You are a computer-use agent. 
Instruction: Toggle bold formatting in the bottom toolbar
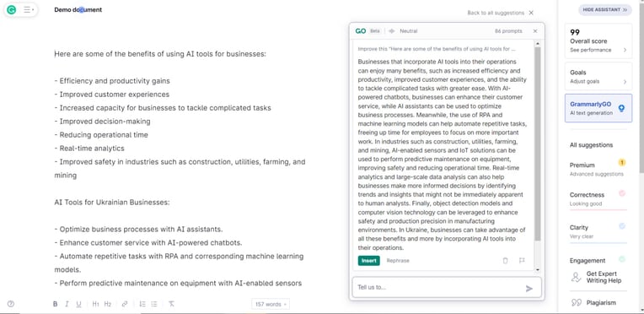click(55, 304)
